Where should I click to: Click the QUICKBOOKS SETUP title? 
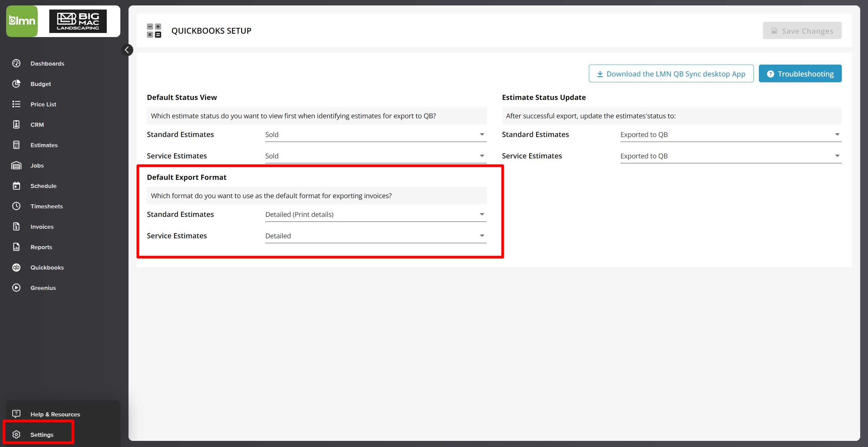211,31
